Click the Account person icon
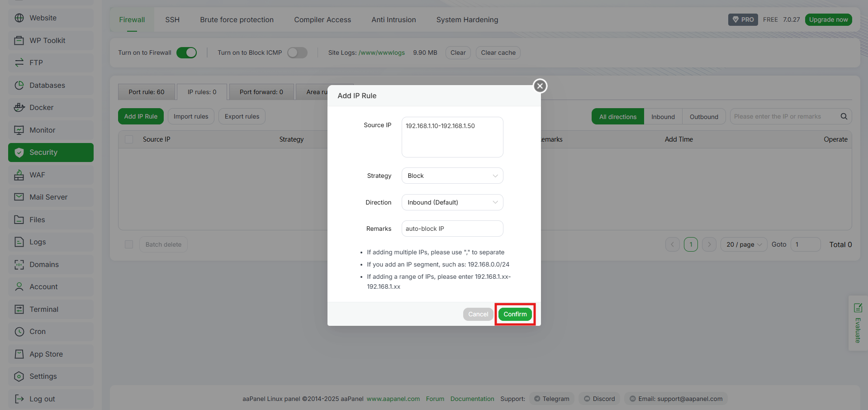Screen dimensions: 868x410 (x=19, y=287)
